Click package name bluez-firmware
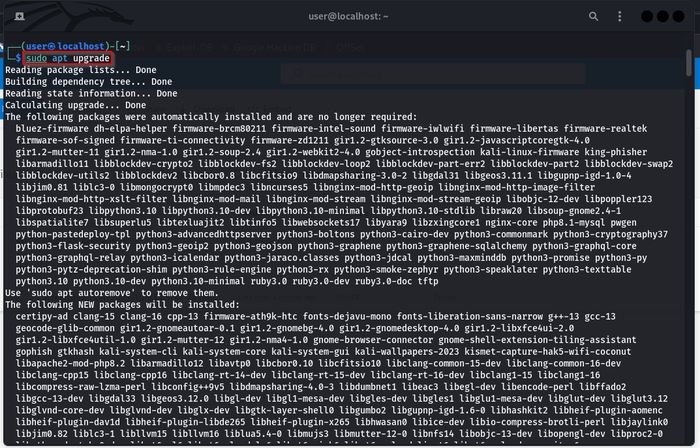Viewport: 700px width, 448px height. tap(52, 129)
